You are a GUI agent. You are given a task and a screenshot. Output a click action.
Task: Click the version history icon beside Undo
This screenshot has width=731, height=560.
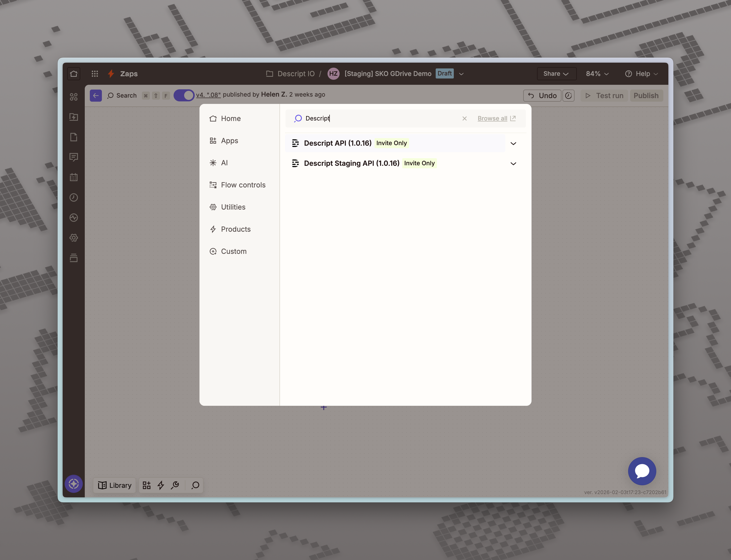(568, 96)
